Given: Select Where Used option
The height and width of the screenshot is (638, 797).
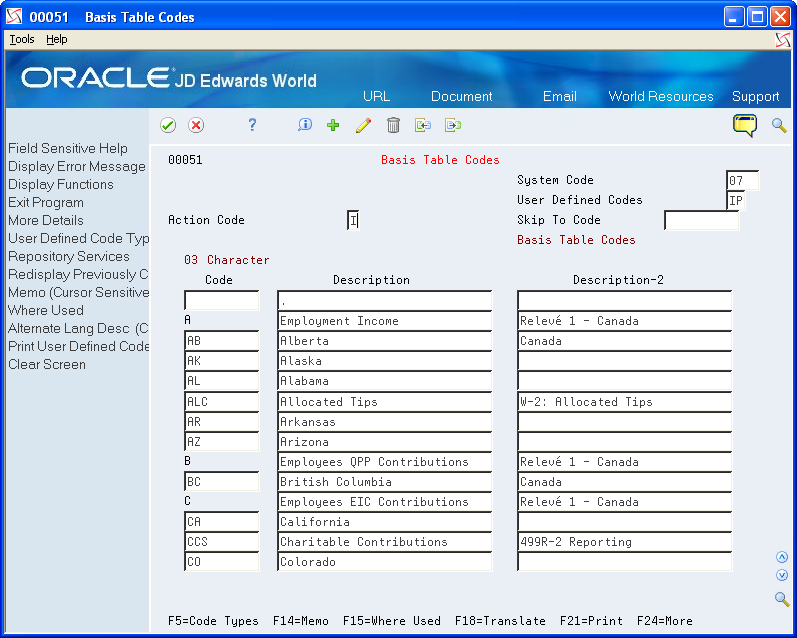Looking at the screenshot, I should click(46, 310).
